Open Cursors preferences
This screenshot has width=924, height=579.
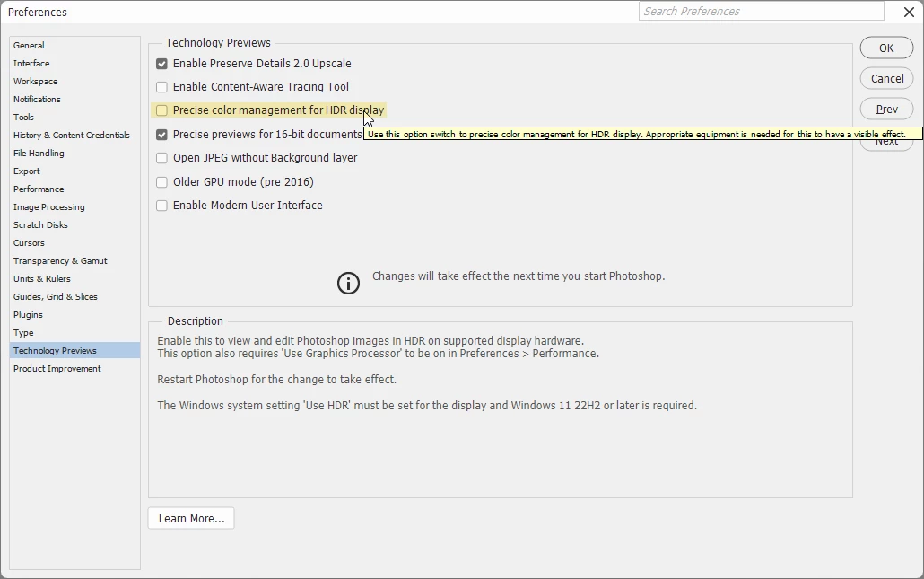(x=74, y=243)
